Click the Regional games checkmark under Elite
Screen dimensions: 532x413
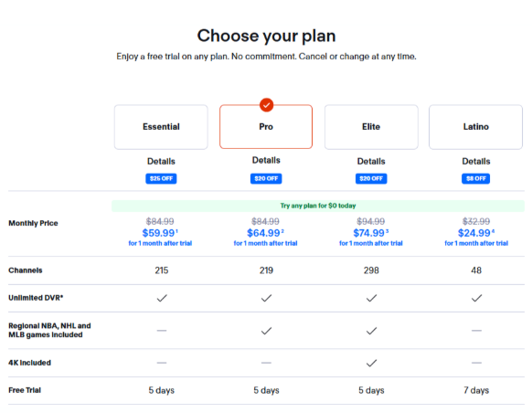click(x=371, y=331)
